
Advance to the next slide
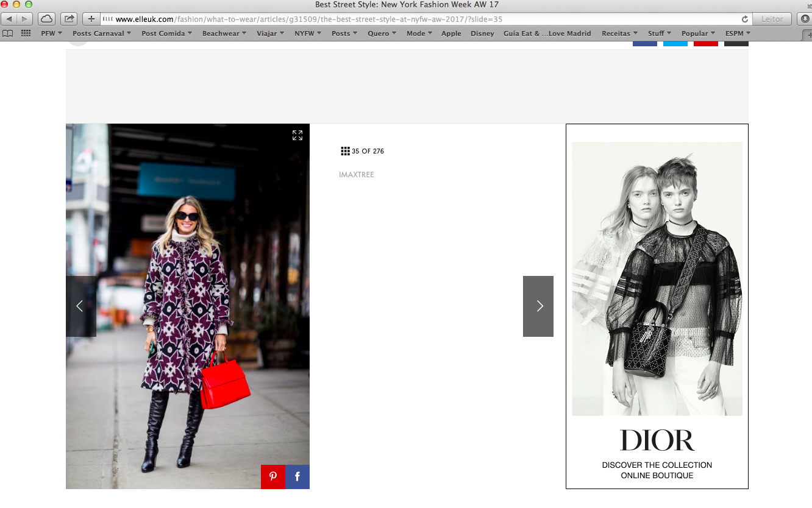(x=538, y=306)
